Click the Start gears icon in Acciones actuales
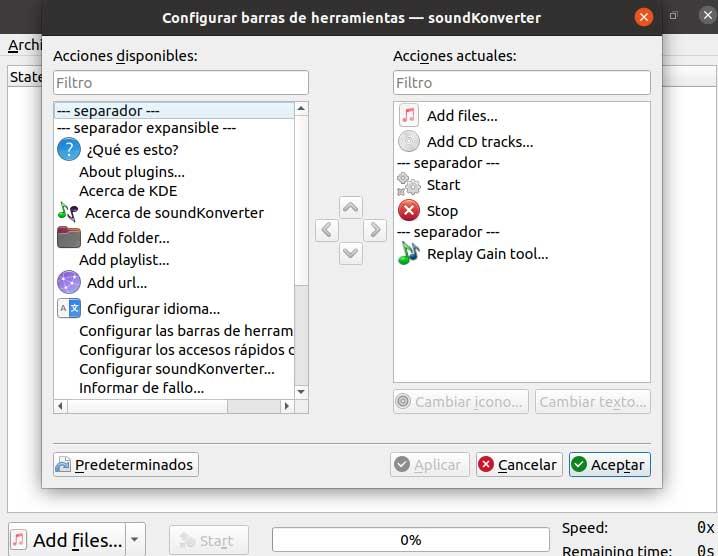Viewport: 718px width, 556px height. tap(408, 184)
